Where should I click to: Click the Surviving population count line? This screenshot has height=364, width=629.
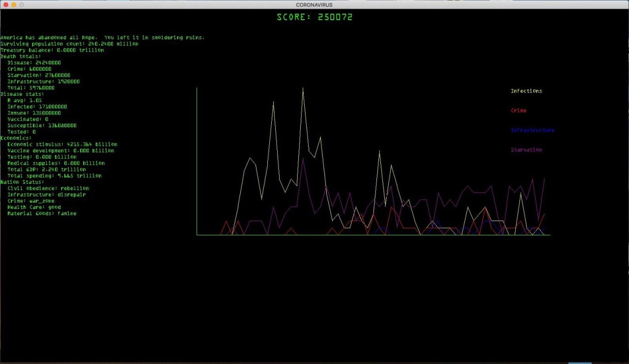pos(69,44)
